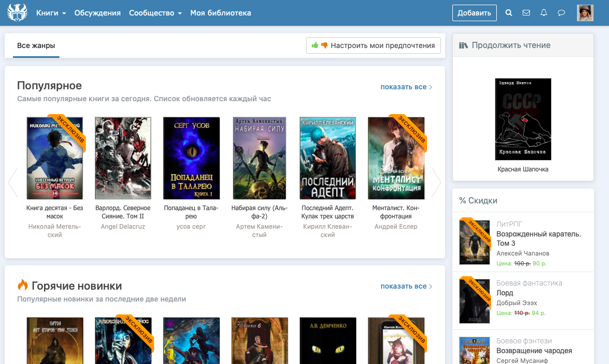Open the chat bubble icon
Screen dimensions: 609x364
561,13
